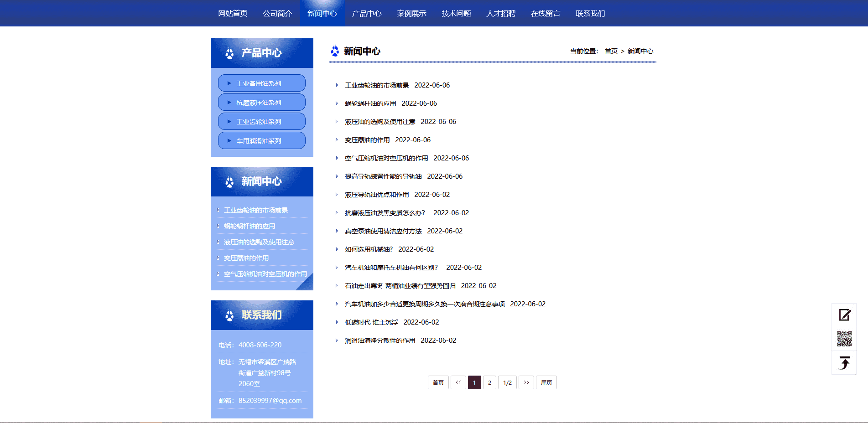Click 首页 in the breadcrumb path
Viewport: 868px width, 423px height.
coord(611,51)
